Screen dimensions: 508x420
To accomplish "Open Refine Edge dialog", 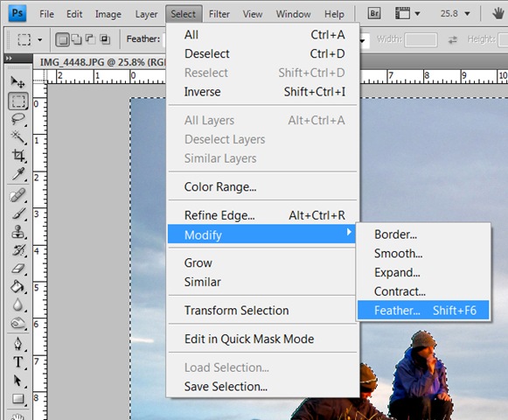I will [x=264, y=215].
